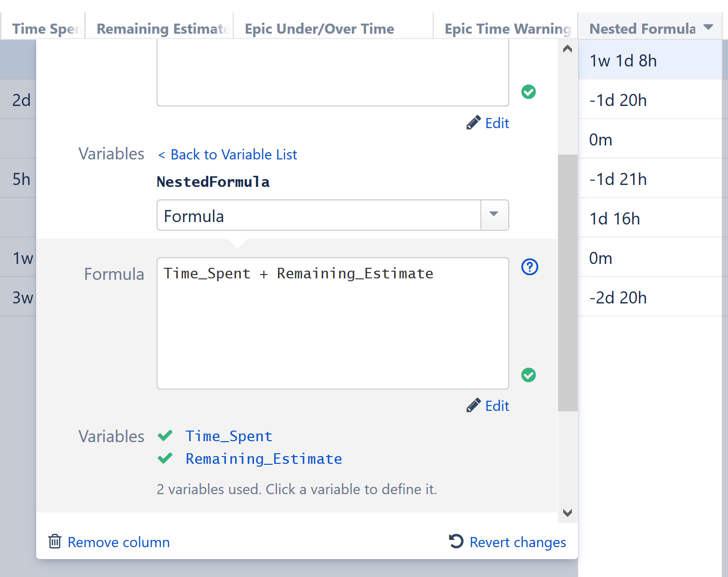This screenshot has height=577, width=728.
Task: Click Remove column
Action: click(119, 542)
